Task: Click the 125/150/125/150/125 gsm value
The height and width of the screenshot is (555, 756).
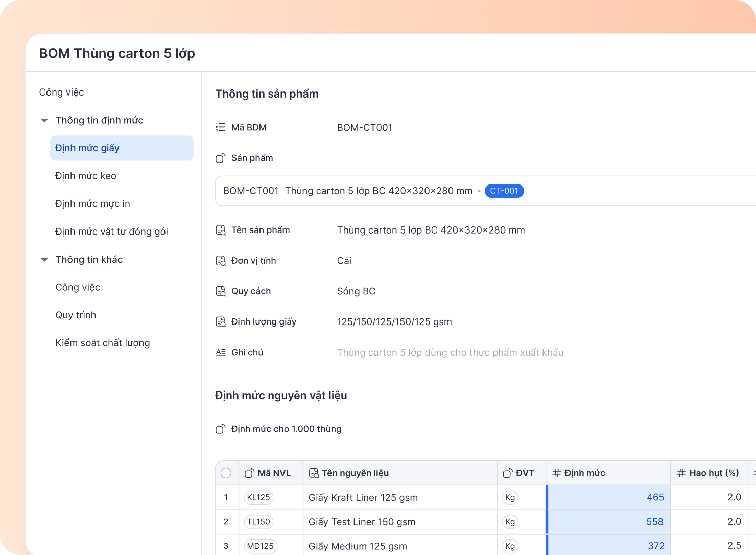Action: click(394, 322)
